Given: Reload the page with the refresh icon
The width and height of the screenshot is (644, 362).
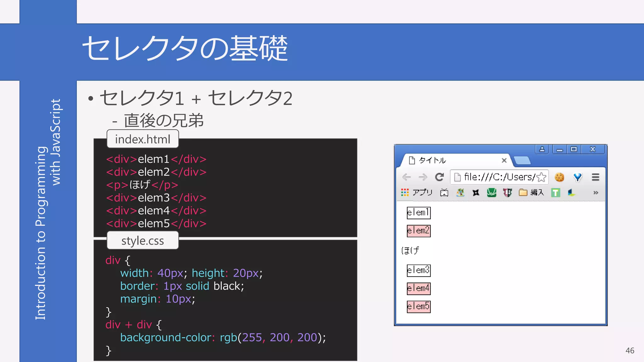Looking at the screenshot, I should 439,177.
